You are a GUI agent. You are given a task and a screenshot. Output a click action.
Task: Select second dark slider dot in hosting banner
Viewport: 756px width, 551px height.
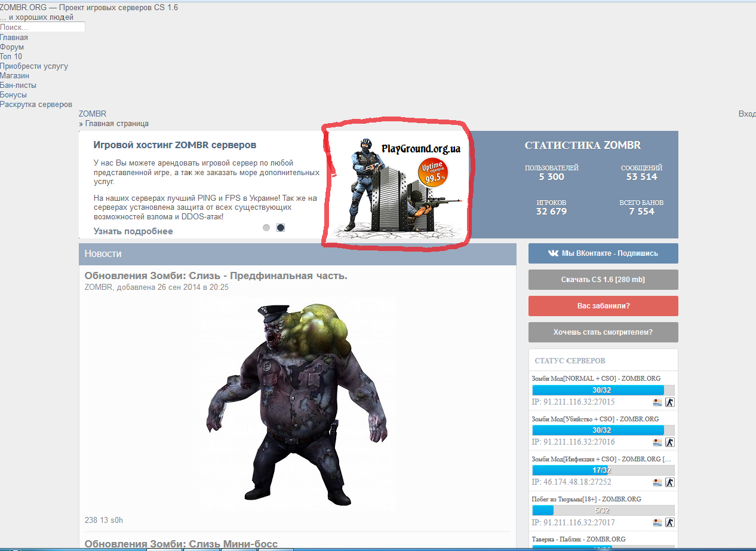[x=281, y=228]
